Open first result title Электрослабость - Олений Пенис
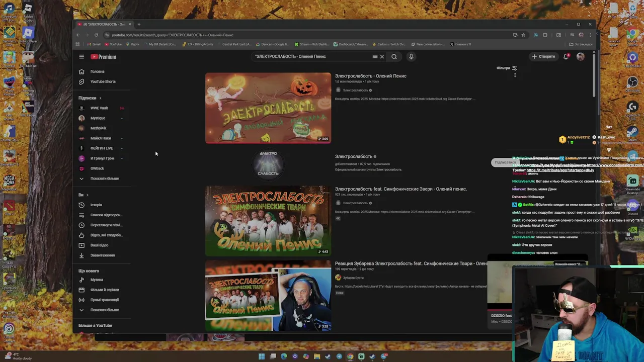 [371, 76]
